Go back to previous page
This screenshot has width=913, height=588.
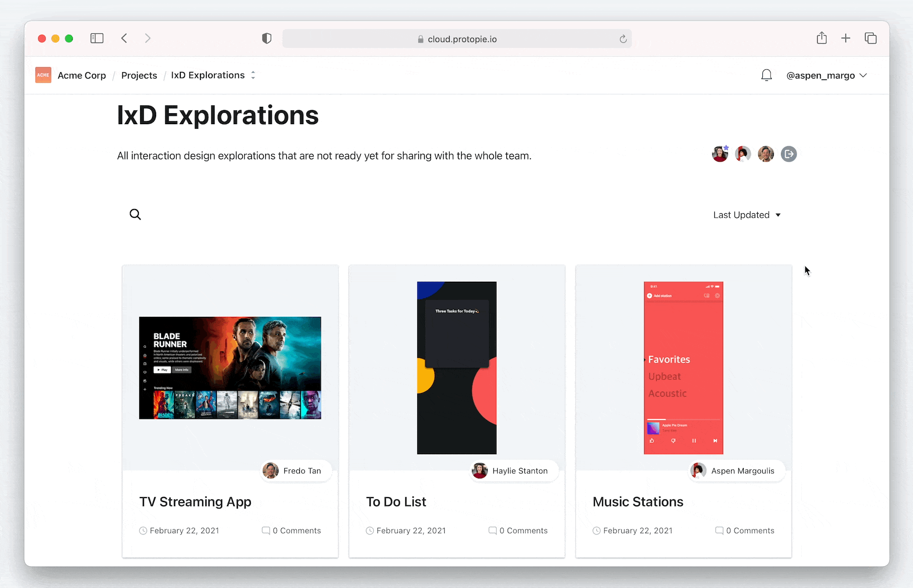[x=124, y=38]
